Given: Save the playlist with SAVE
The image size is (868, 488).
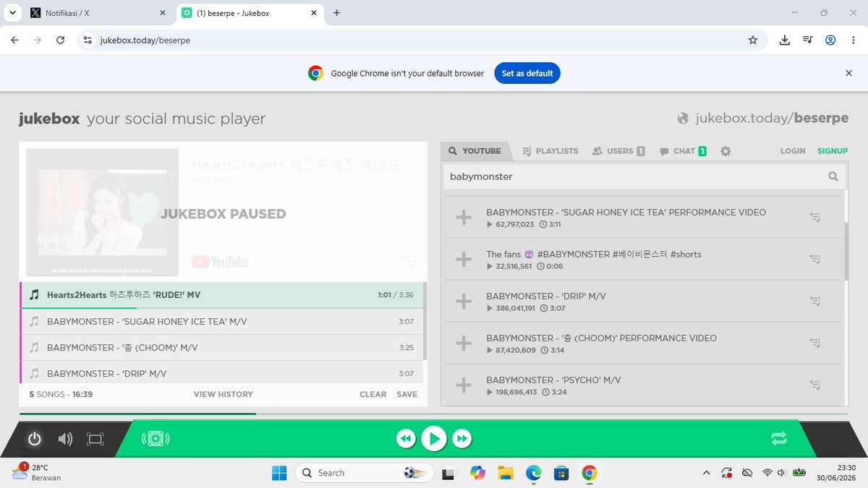Looking at the screenshot, I should [407, 394].
